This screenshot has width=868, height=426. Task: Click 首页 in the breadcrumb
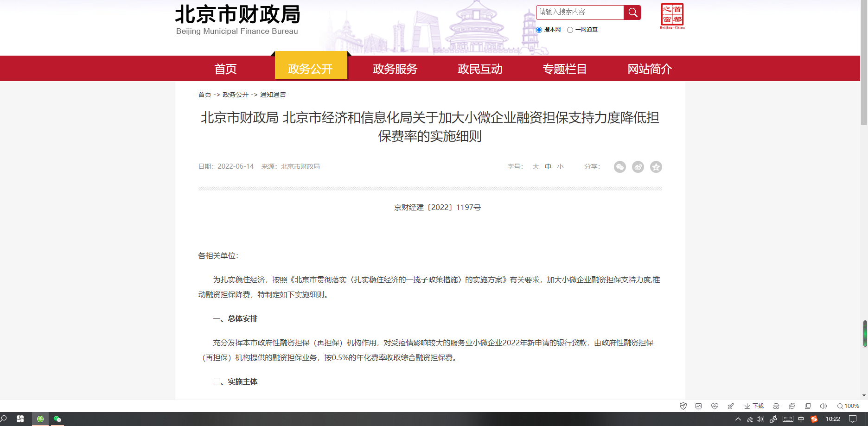coord(204,95)
